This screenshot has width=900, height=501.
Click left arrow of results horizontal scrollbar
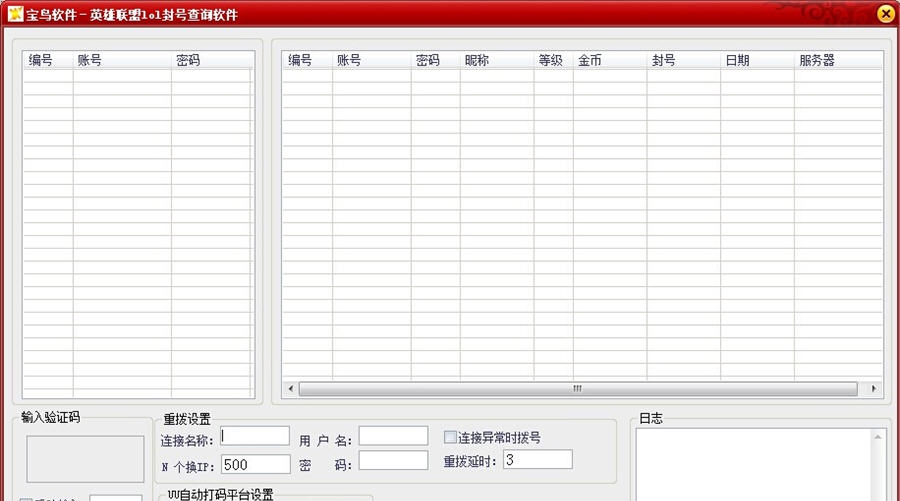(x=290, y=389)
